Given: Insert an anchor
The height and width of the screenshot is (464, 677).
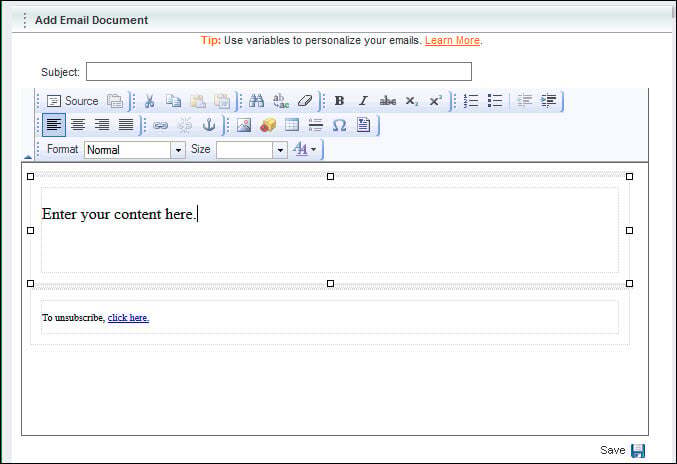Looking at the screenshot, I should point(209,125).
